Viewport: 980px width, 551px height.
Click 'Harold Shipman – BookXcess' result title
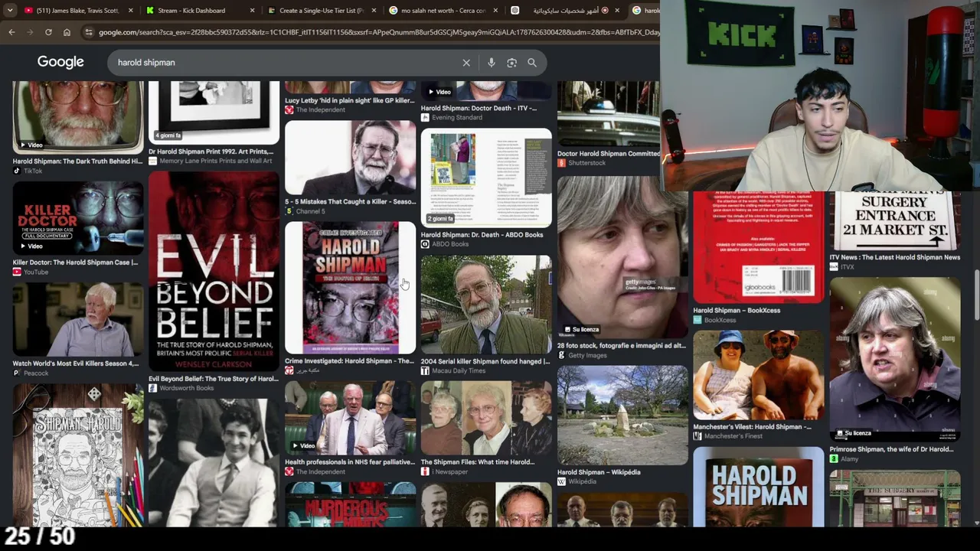tap(737, 310)
